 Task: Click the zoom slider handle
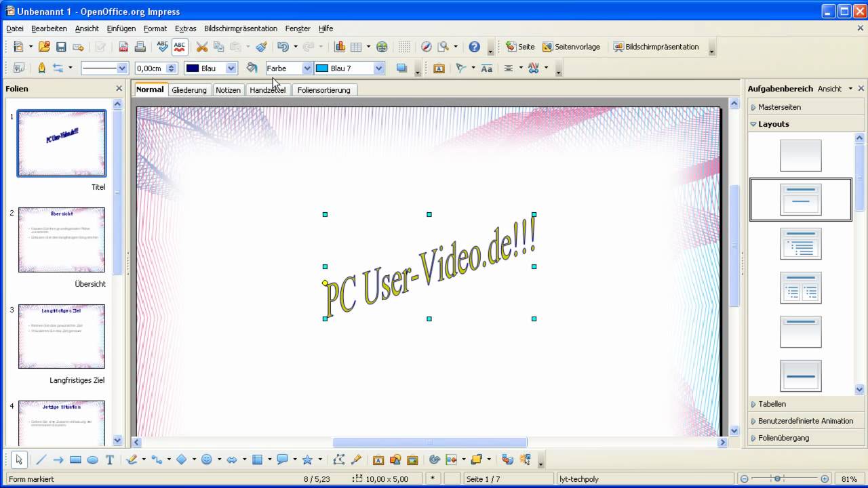[777, 479]
